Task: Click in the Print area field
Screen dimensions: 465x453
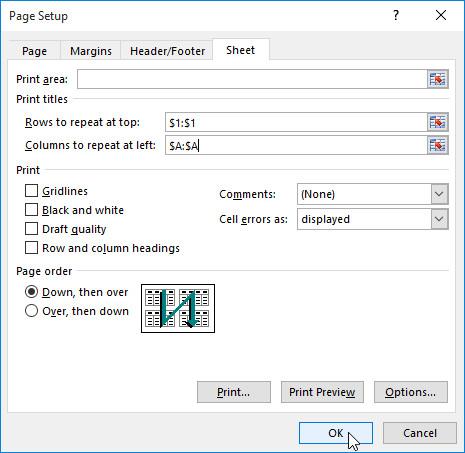Action: [x=252, y=79]
